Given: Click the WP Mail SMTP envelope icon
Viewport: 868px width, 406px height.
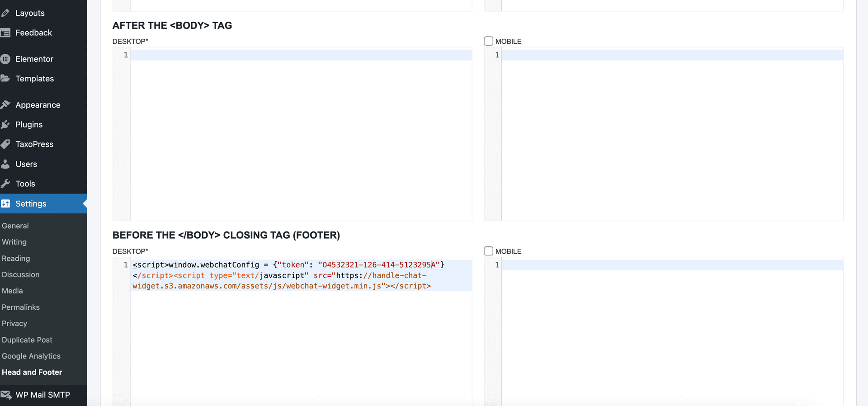Looking at the screenshot, I should tap(6, 395).
